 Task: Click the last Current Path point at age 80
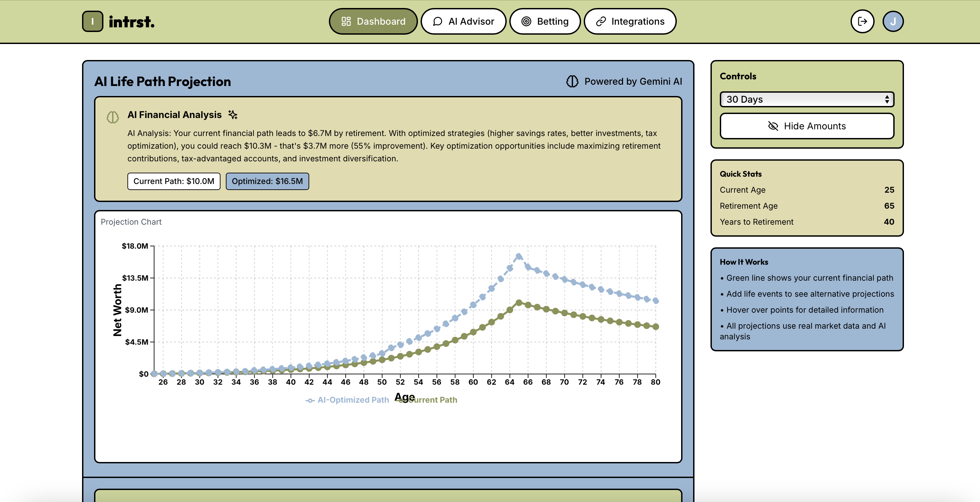[655, 327]
